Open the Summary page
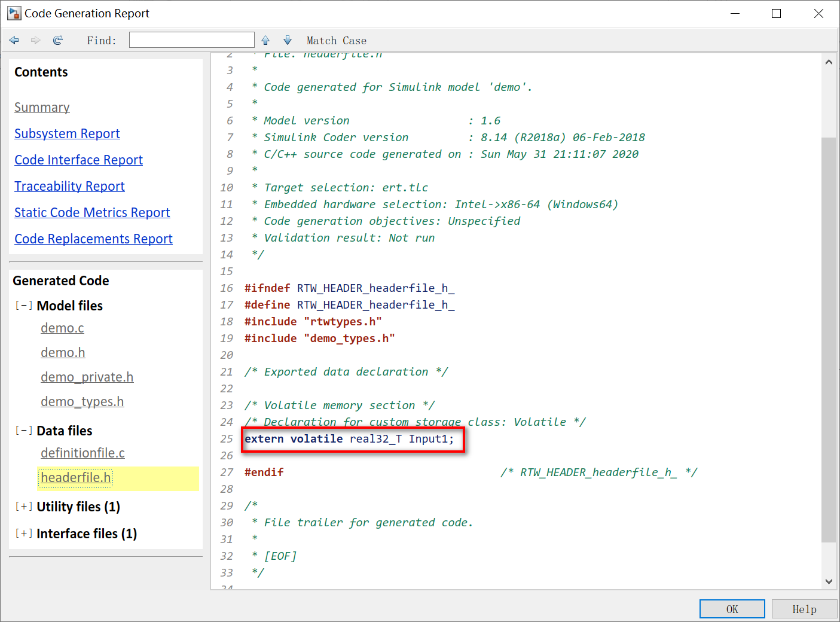Screen dimensions: 840x622 coord(42,108)
